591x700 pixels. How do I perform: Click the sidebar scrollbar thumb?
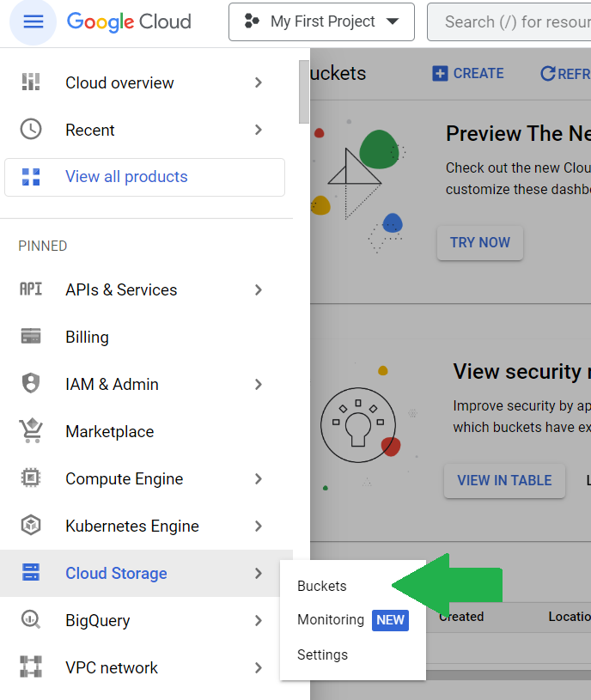pos(304,92)
